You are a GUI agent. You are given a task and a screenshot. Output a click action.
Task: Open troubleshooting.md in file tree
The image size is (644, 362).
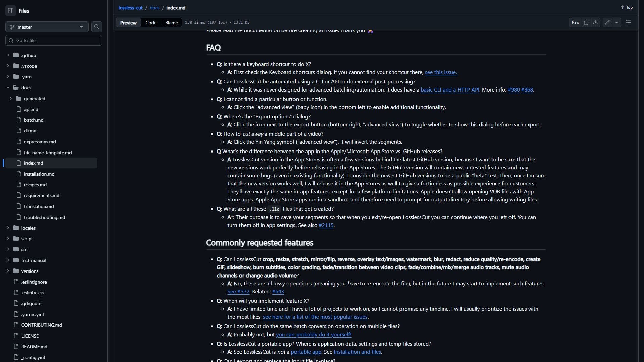click(45, 217)
